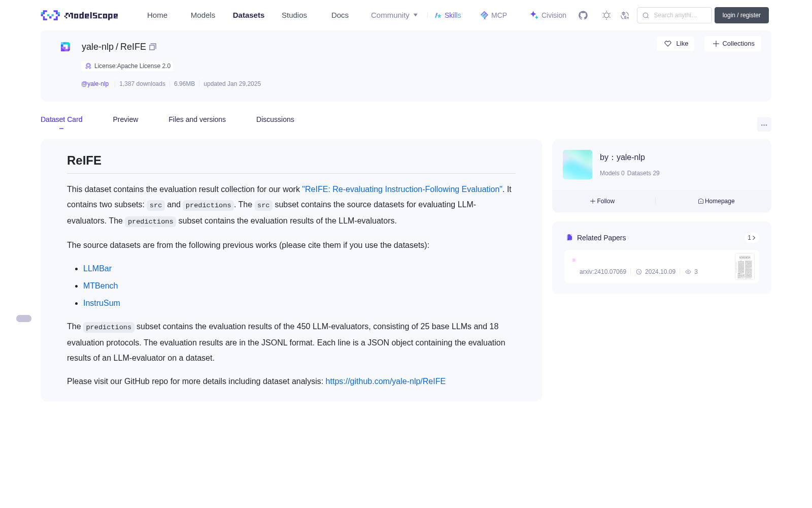Open the LLMBar link
This screenshot has height=508, width=812.
[x=97, y=268]
